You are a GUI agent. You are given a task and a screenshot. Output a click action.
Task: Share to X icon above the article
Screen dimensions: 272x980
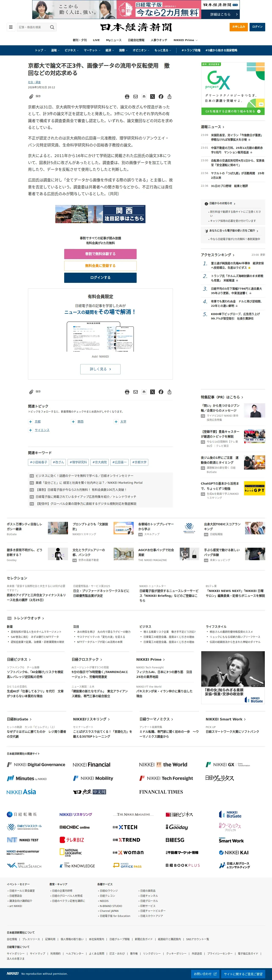pos(153,97)
